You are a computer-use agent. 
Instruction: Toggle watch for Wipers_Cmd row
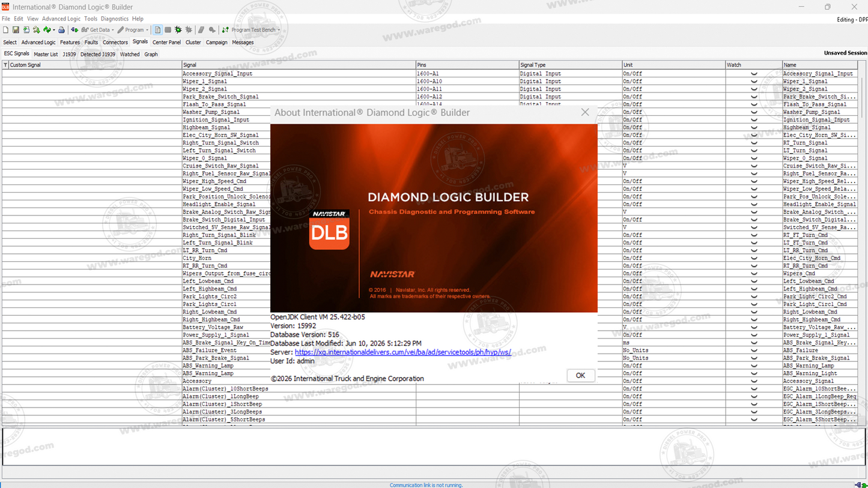coord(754,274)
